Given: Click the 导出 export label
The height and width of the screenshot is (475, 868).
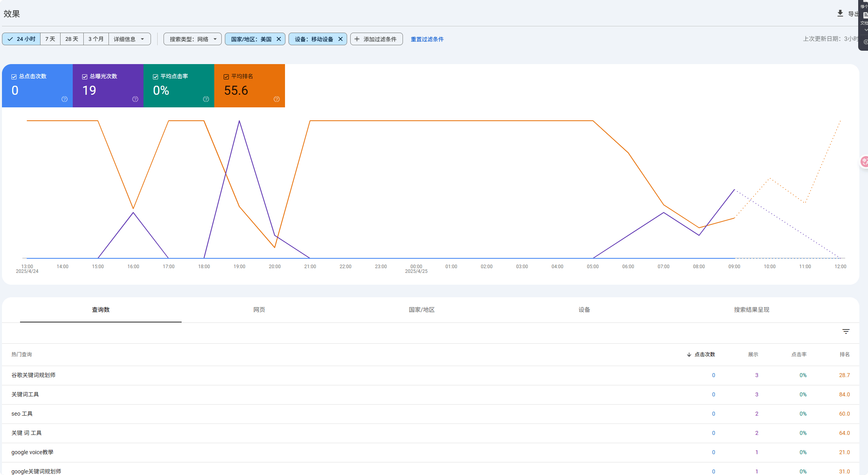Looking at the screenshot, I should tap(853, 14).
